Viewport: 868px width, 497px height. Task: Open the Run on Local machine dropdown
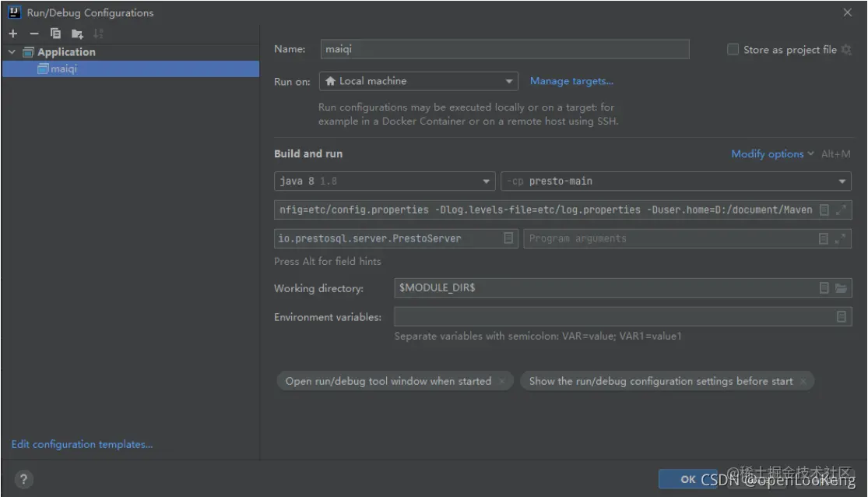[x=419, y=81]
